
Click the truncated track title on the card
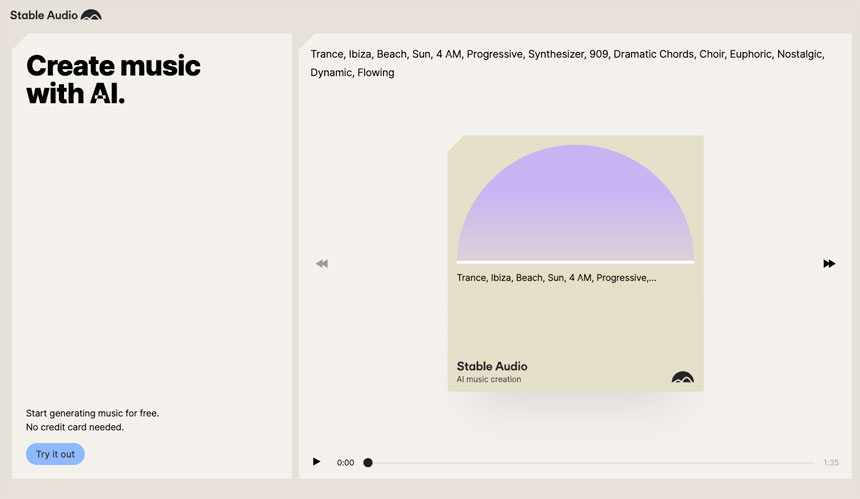556,278
